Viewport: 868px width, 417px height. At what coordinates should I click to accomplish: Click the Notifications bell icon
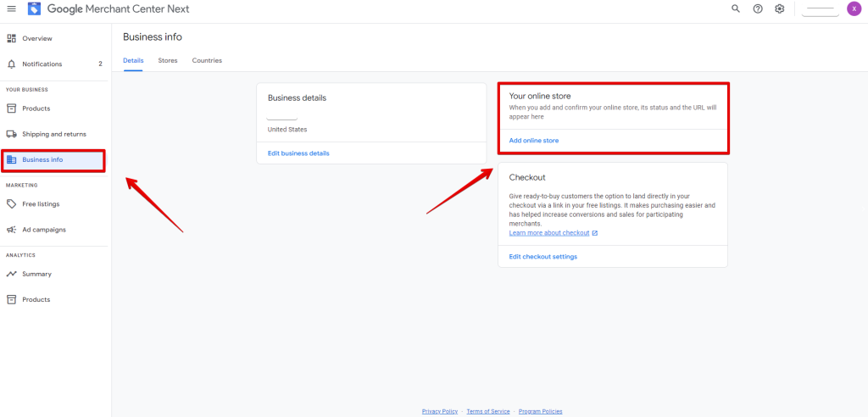click(11, 64)
